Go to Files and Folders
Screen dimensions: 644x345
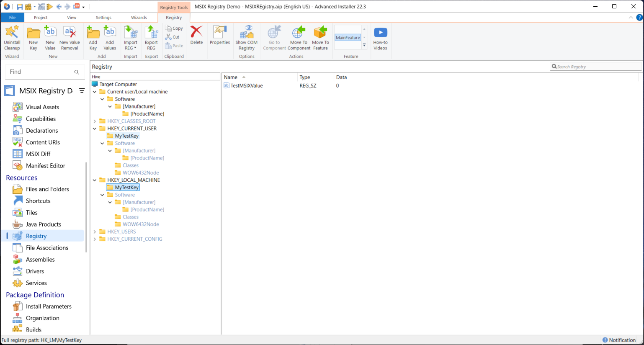tap(47, 189)
